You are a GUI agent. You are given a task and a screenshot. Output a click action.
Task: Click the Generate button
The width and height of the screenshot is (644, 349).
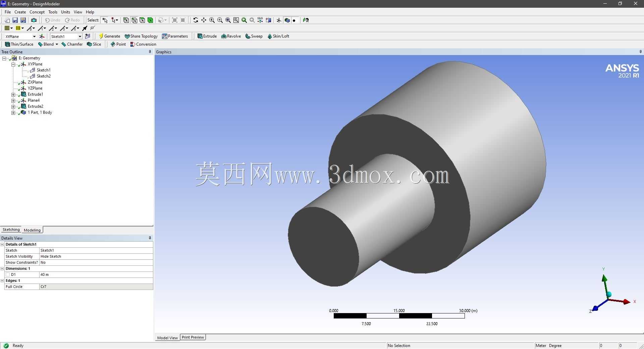click(110, 36)
